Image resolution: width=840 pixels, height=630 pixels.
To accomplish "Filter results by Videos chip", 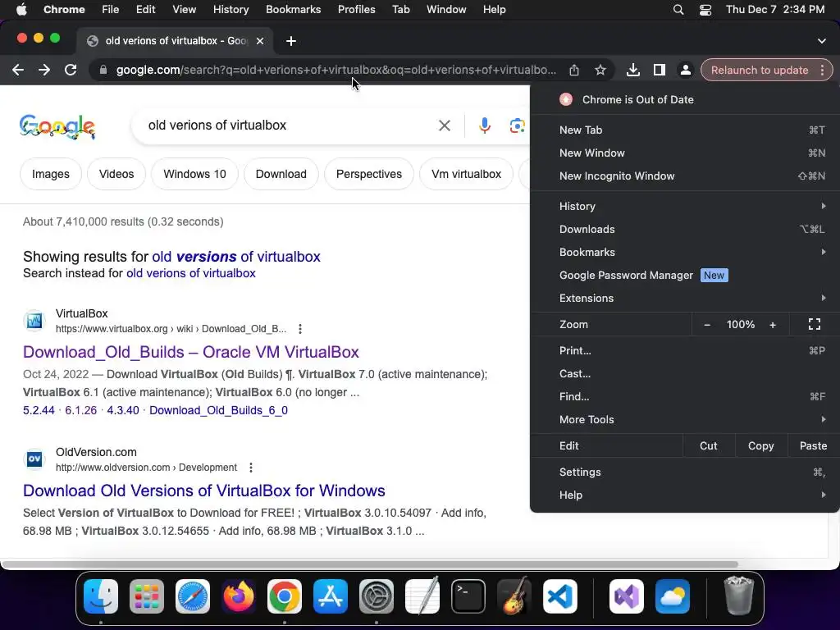I will pos(116,174).
